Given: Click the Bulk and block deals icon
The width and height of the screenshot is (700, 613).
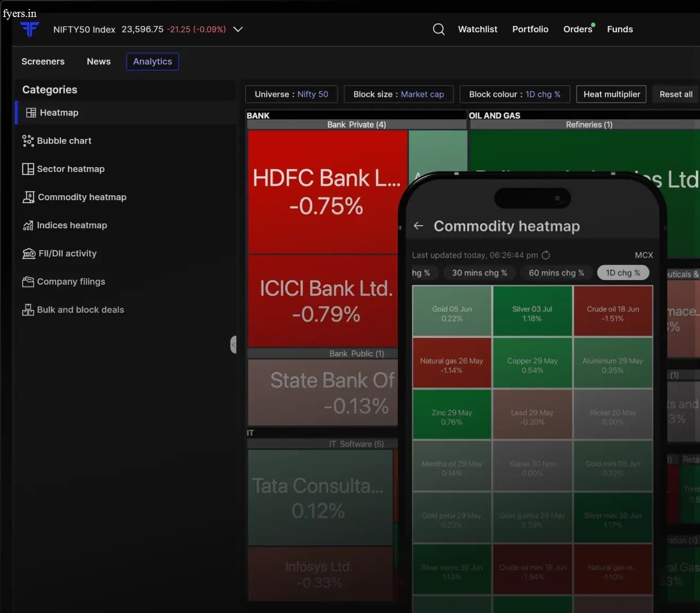Looking at the screenshot, I should 28,310.
